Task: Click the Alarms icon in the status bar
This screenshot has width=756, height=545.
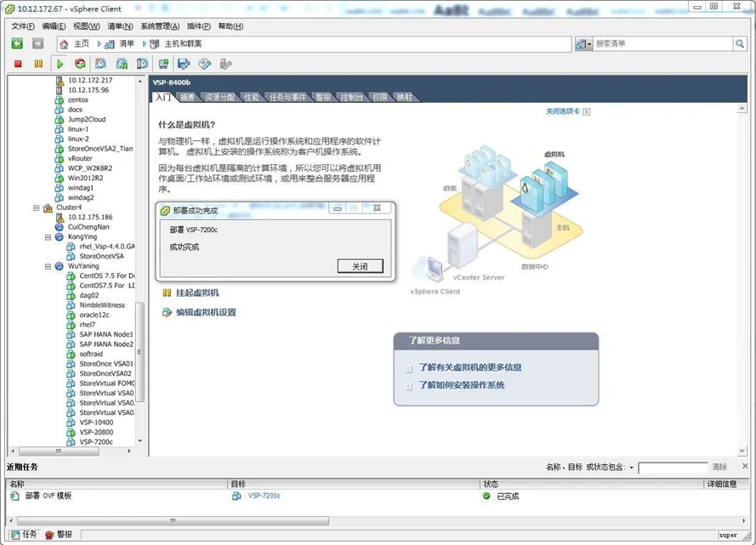Action: point(49,535)
